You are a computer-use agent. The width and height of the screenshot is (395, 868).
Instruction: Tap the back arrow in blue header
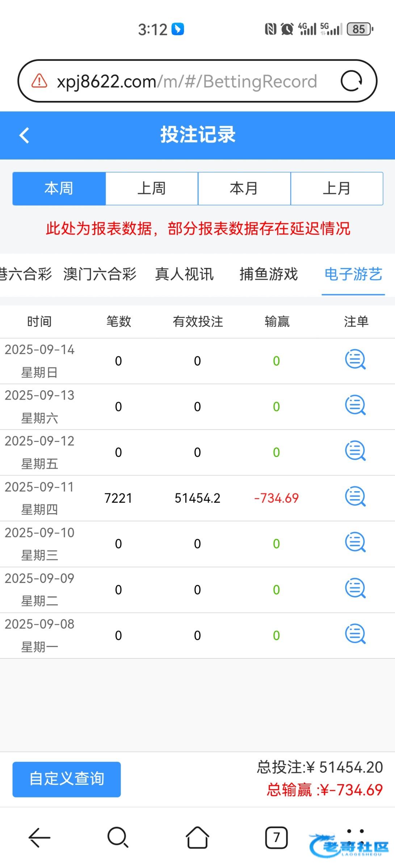[x=24, y=136]
